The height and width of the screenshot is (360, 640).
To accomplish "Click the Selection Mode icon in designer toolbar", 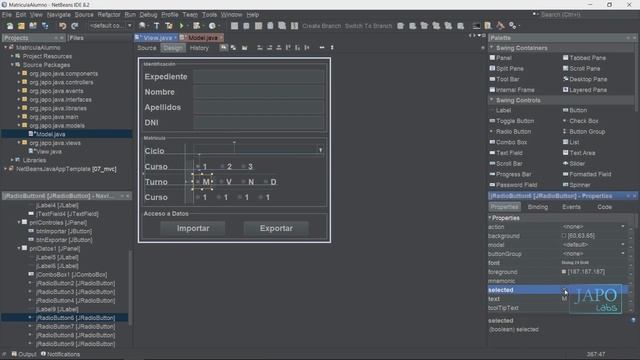I will (x=224, y=48).
